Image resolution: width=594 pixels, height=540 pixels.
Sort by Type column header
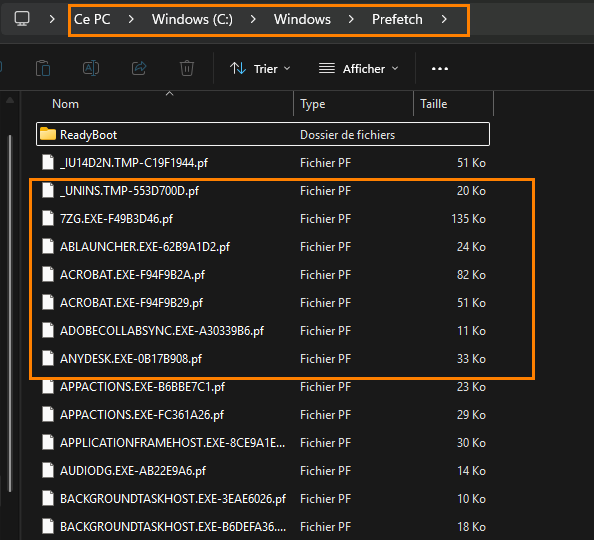point(313,103)
